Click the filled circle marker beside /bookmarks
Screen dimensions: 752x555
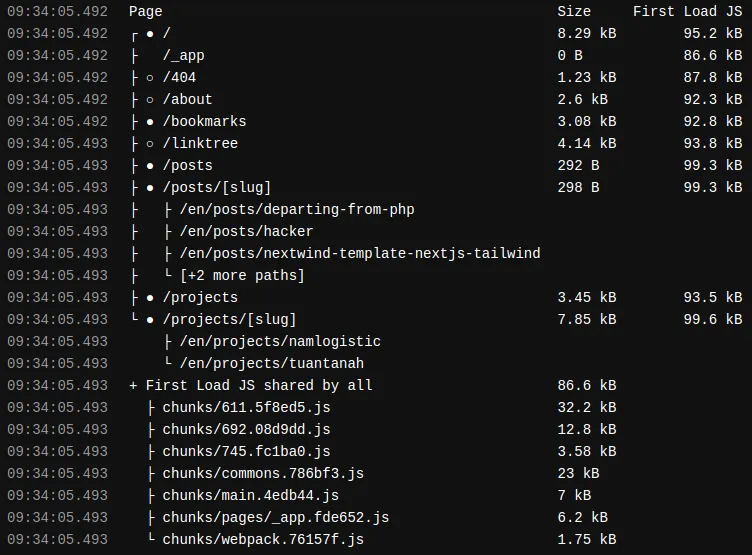pyautogui.click(x=150, y=121)
